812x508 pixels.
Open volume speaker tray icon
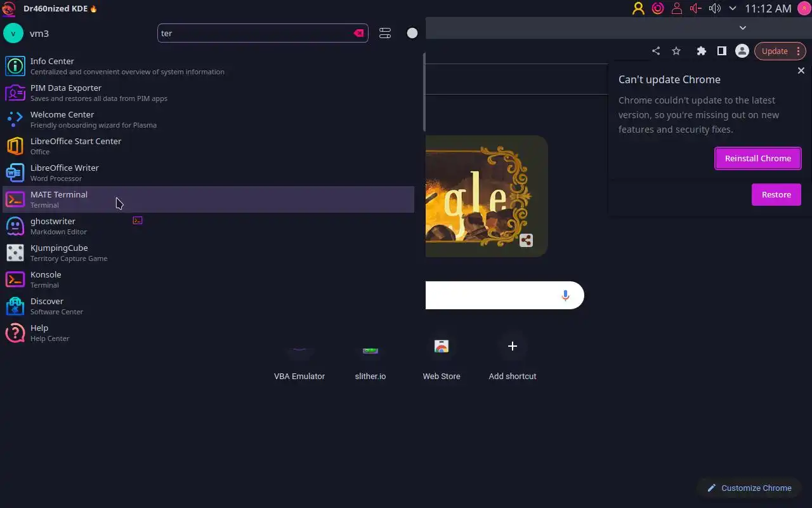point(715,8)
